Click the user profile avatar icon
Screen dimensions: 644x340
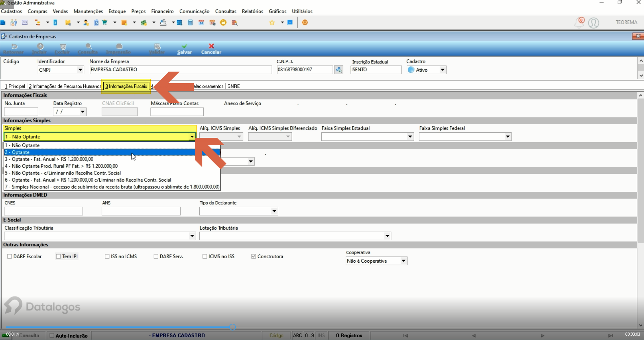(593, 23)
